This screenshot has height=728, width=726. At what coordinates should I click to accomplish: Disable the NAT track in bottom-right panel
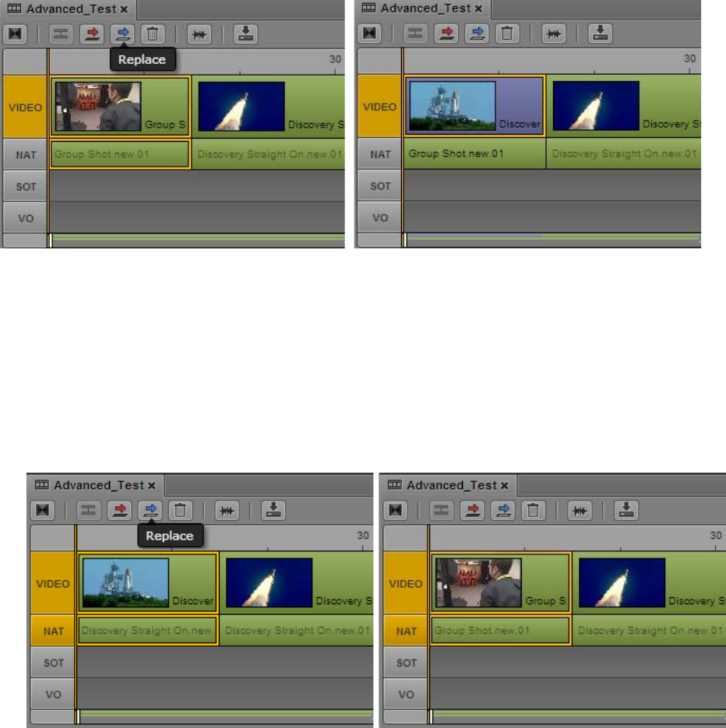click(x=406, y=631)
